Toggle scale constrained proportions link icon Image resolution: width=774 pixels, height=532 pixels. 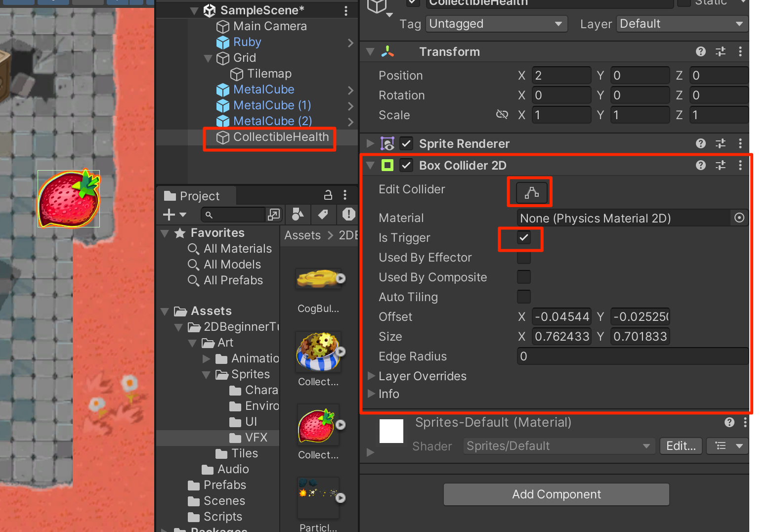502,115
